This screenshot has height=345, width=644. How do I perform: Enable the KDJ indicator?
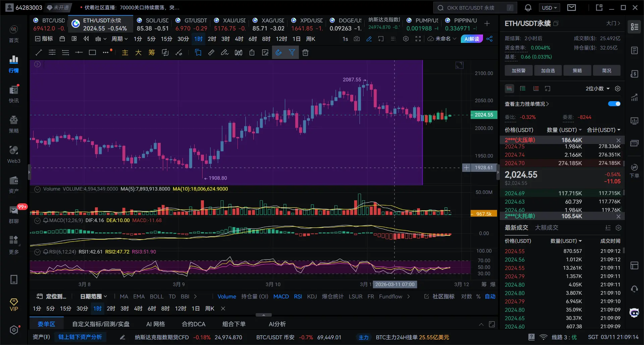(312, 296)
